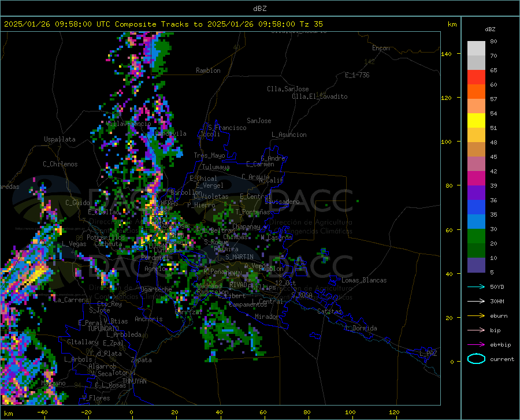The image size is (520, 420).
Task: Click the TUNUYAN place label
Action: [x=134, y=381]
